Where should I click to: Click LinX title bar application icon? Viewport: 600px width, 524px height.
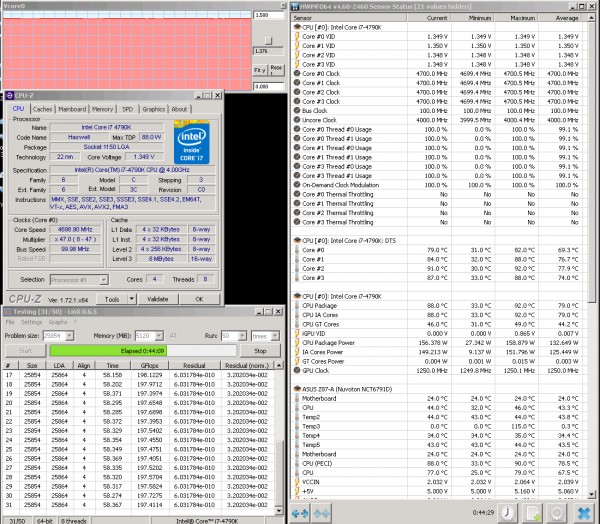pyautogui.click(x=8, y=312)
